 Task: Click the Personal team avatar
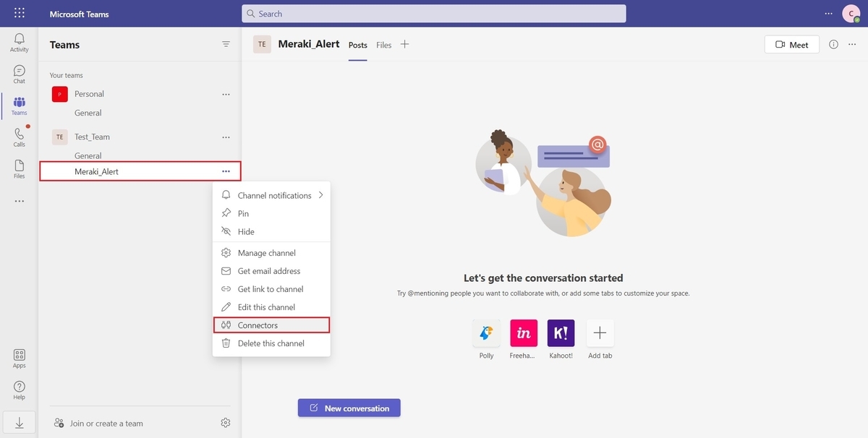pyautogui.click(x=60, y=94)
